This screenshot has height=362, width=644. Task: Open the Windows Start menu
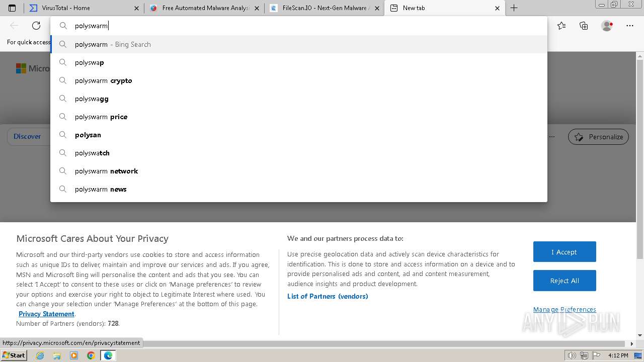14,355
